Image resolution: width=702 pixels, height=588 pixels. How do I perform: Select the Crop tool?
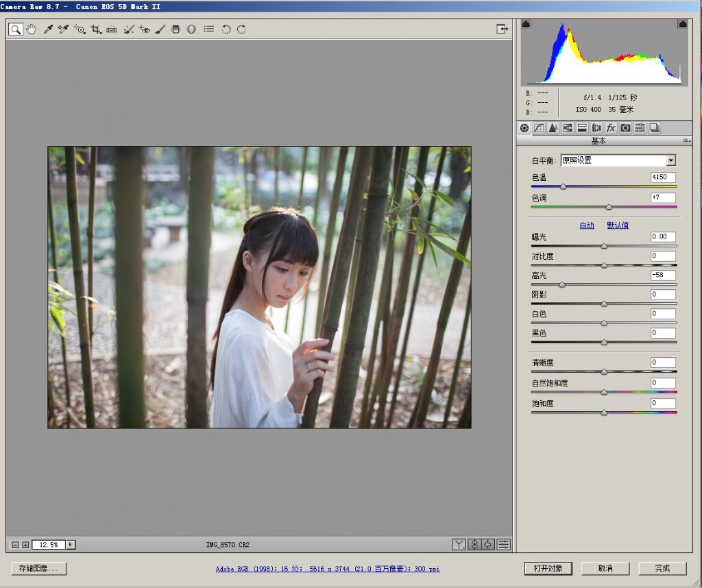click(96, 29)
